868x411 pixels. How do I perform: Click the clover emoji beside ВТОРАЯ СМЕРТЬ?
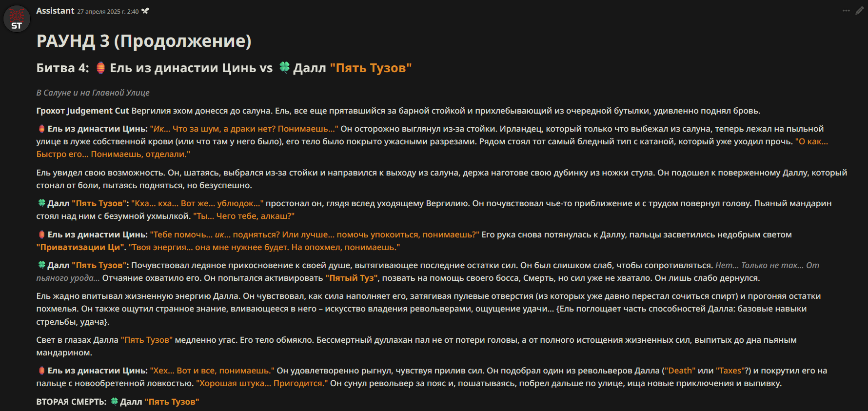pyautogui.click(x=114, y=401)
